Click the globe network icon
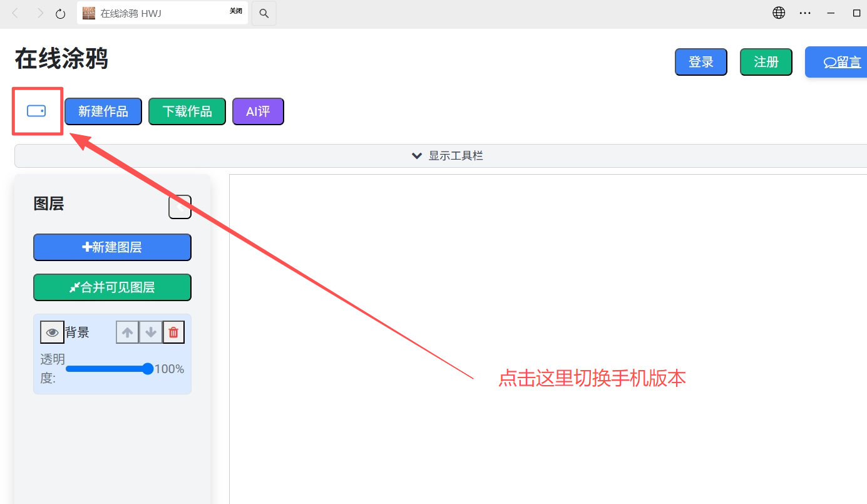This screenshot has width=867, height=504. pos(778,12)
